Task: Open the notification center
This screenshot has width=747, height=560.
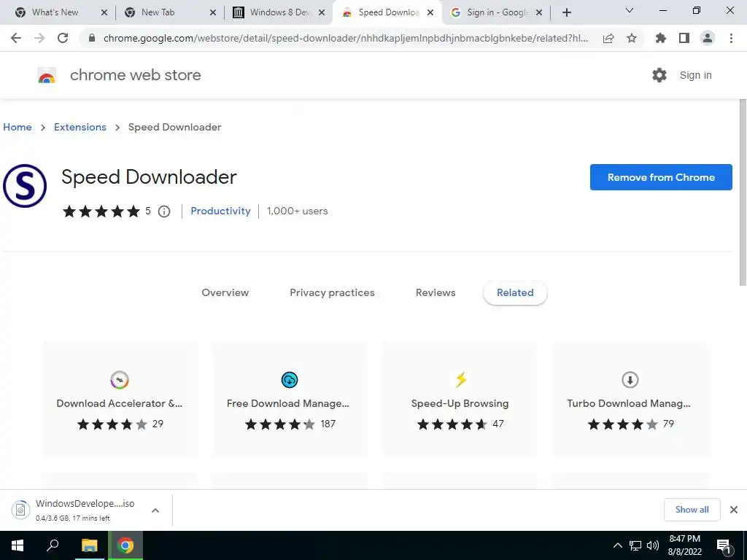Action: pos(724,545)
